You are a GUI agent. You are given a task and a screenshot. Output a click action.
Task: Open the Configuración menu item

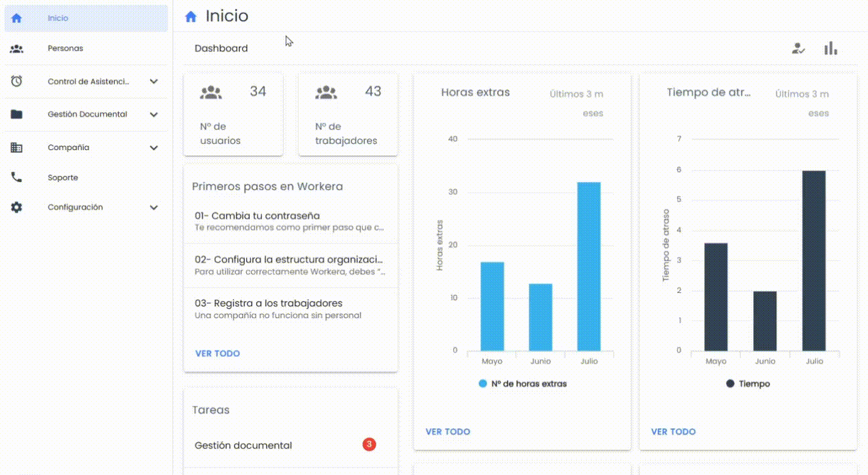86,208
